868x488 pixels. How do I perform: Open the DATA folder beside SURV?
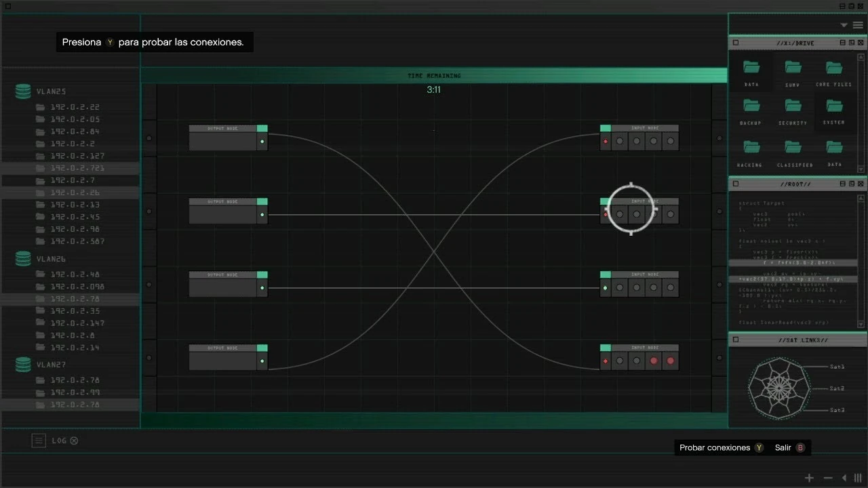click(751, 67)
